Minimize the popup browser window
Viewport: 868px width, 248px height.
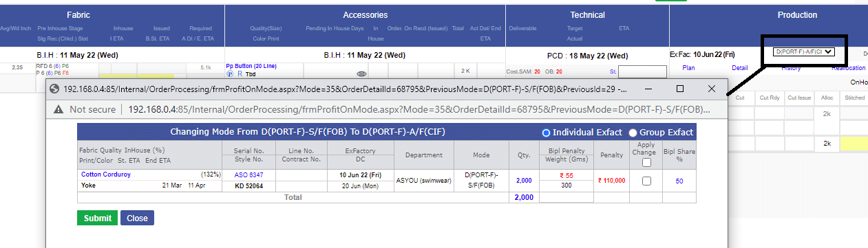pyautogui.click(x=648, y=89)
